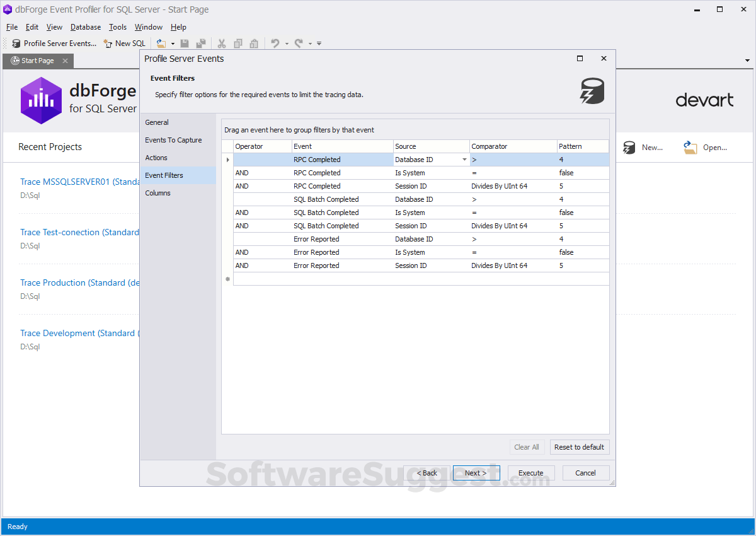Click the Redo arrow icon

299,44
